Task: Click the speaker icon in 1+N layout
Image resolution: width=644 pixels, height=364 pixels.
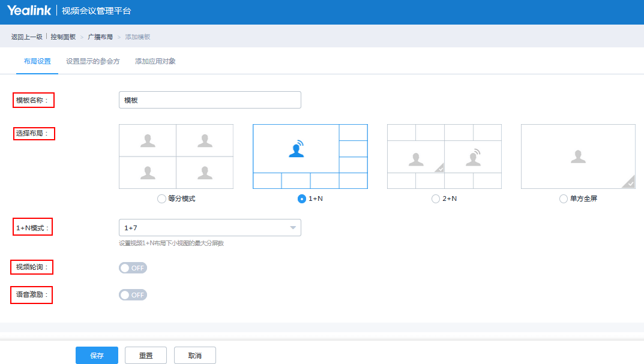Action: pos(296,149)
